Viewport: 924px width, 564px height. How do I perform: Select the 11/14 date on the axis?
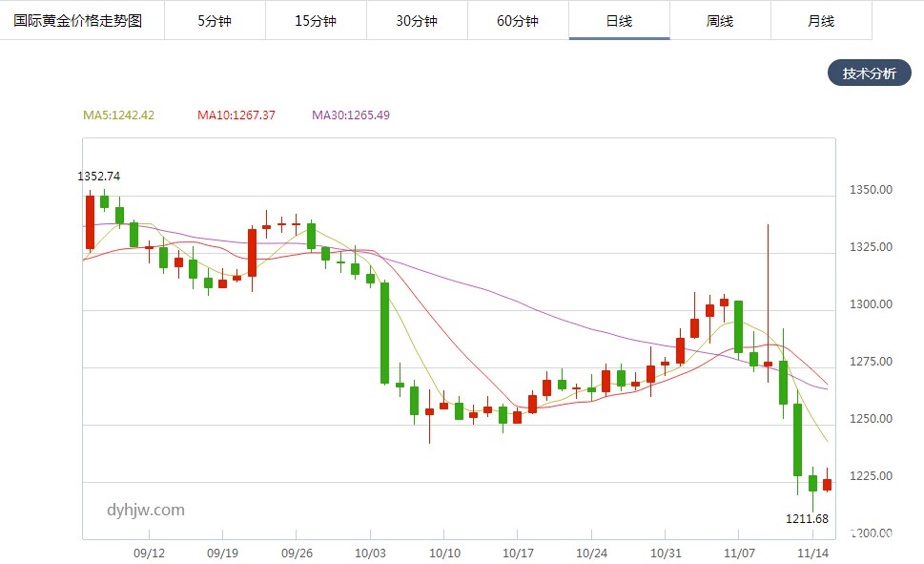point(811,553)
